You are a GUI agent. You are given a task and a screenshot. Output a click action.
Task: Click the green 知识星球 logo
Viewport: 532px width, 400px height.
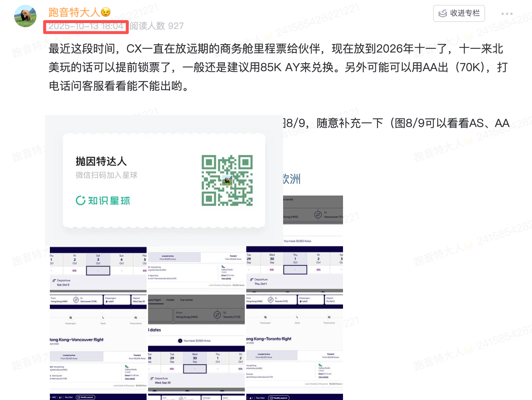click(103, 201)
